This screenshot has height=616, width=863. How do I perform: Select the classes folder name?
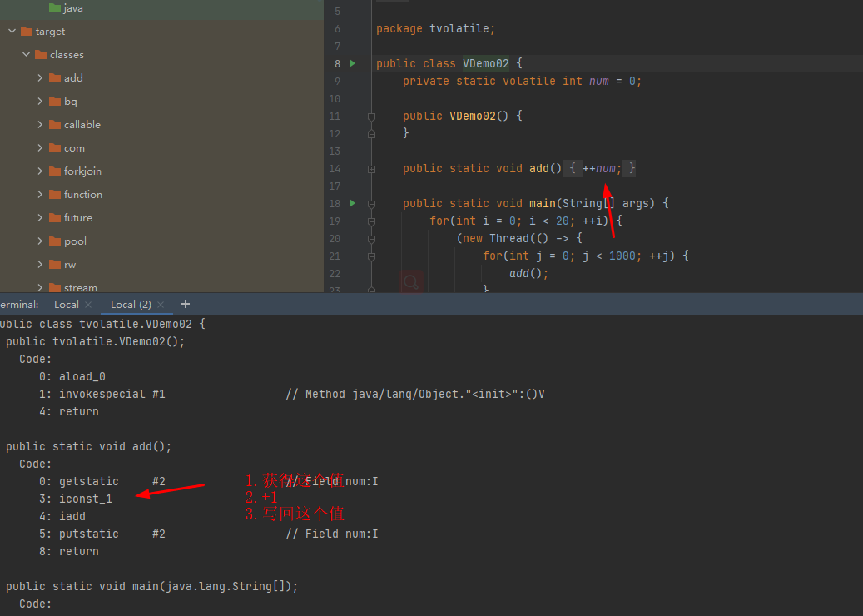(x=67, y=54)
